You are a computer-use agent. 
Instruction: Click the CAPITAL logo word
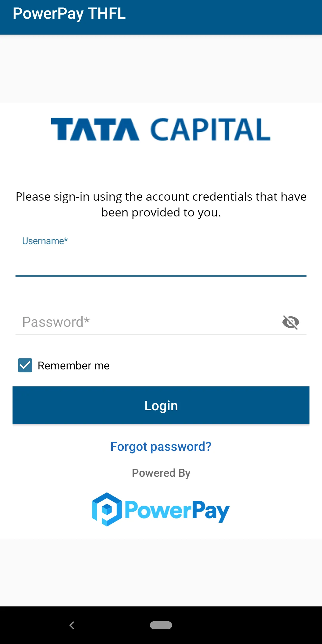click(210, 129)
